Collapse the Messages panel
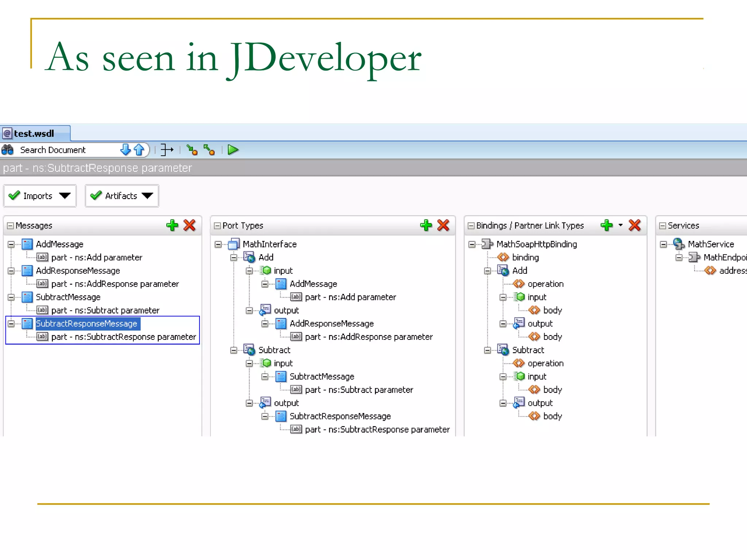747x560 pixels. click(x=10, y=226)
